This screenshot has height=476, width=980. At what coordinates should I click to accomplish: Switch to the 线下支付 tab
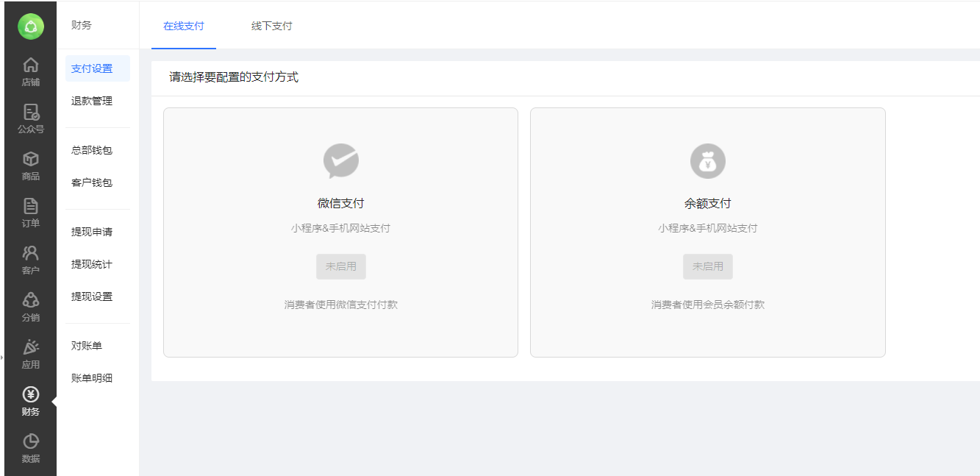coord(272,26)
